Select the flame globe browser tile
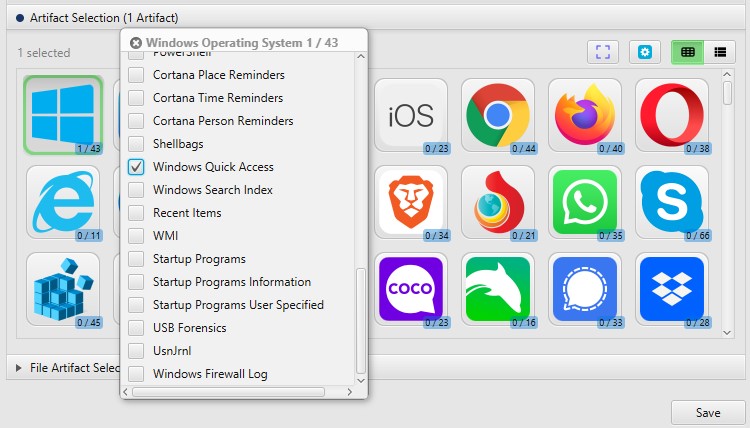Screen dimensions: 750x428 coord(498,202)
